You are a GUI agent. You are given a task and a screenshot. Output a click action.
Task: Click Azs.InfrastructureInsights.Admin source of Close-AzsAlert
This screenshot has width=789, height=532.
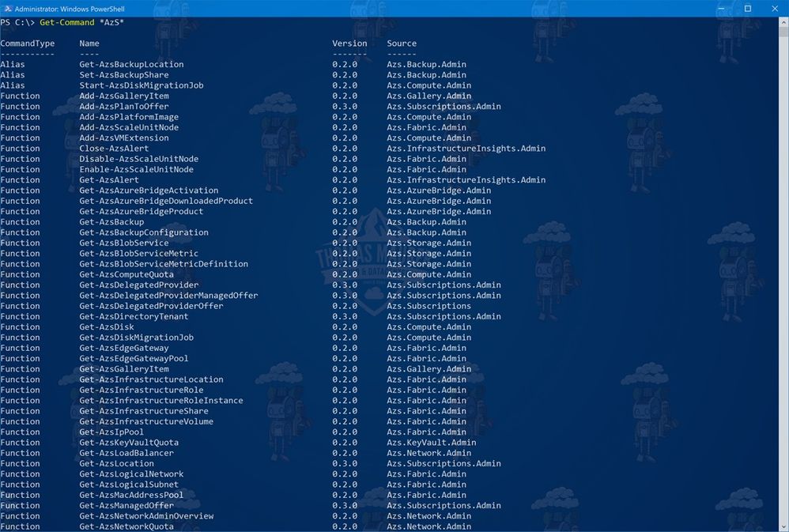point(466,149)
